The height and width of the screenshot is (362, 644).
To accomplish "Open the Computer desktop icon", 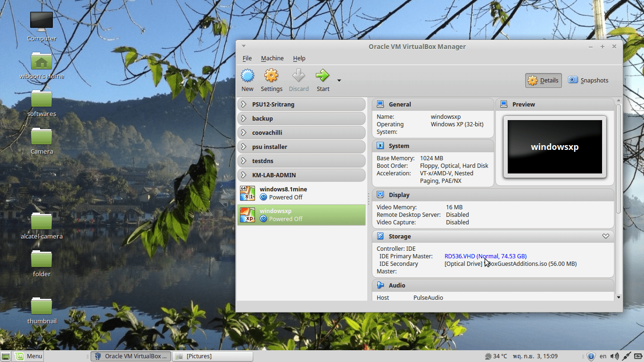I will 41,22.
